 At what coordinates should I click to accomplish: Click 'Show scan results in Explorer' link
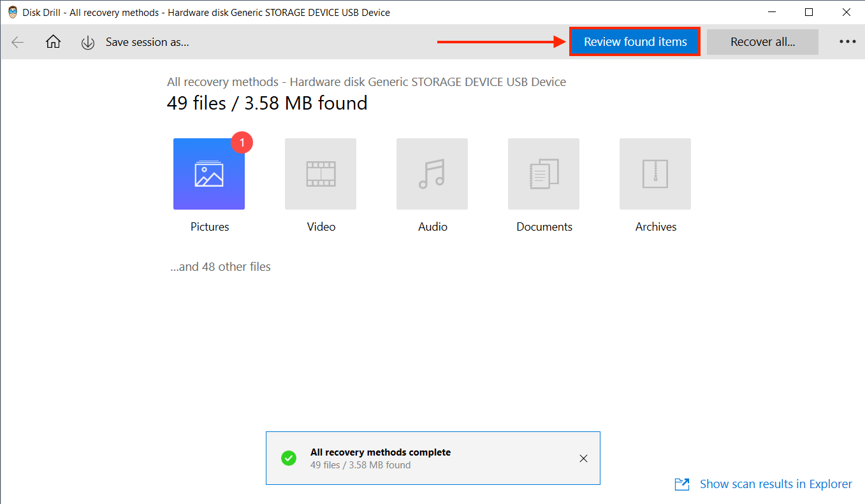point(776,484)
